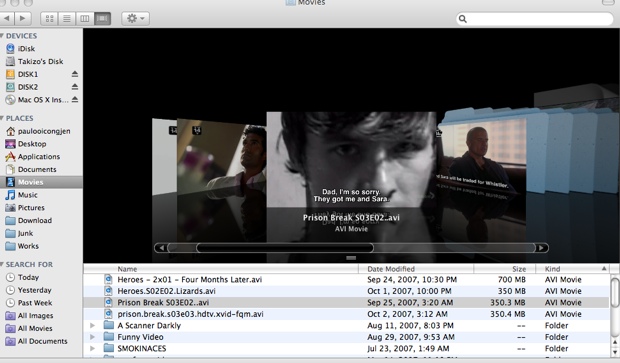Click Cover Flow scroll right arrow
Screen dimensions: 620x363
click(x=541, y=248)
